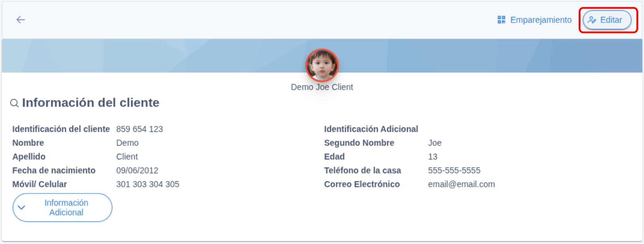Open the Emparejamiento link
This screenshot has height=244, width=644.
pos(534,20)
